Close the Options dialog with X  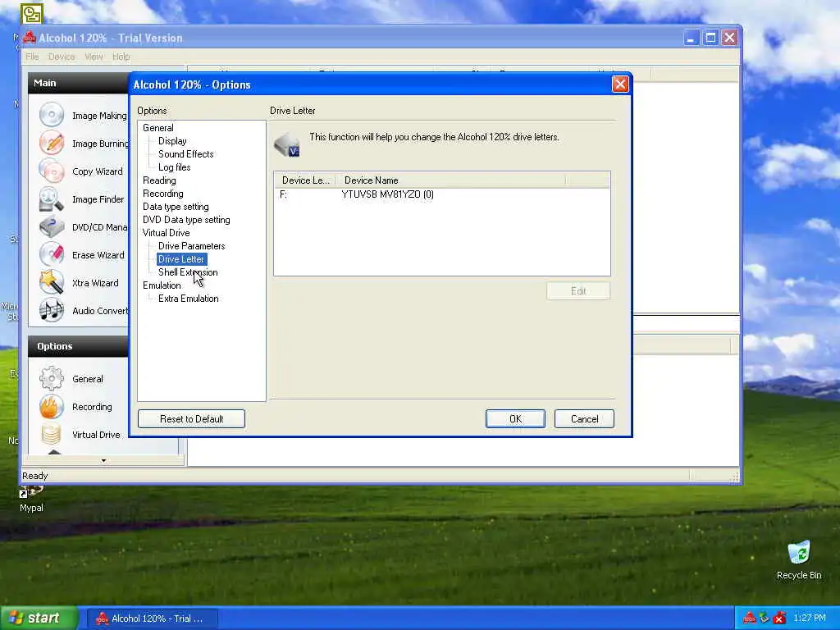[620, 84]
